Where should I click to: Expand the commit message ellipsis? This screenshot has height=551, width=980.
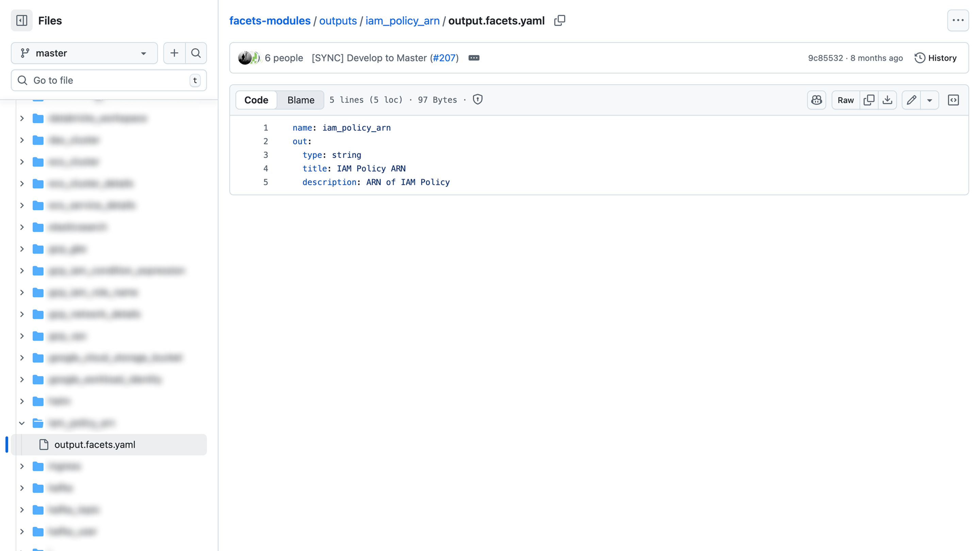coord(474,58)
